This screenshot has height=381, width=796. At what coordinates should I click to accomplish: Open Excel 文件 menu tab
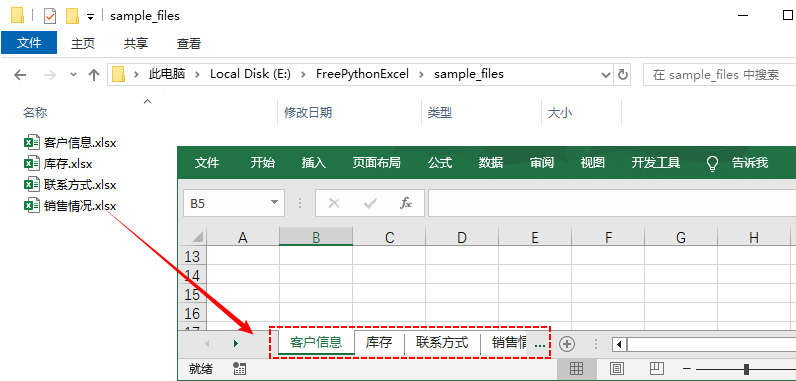pyautogui.click(x=207, y=163)
